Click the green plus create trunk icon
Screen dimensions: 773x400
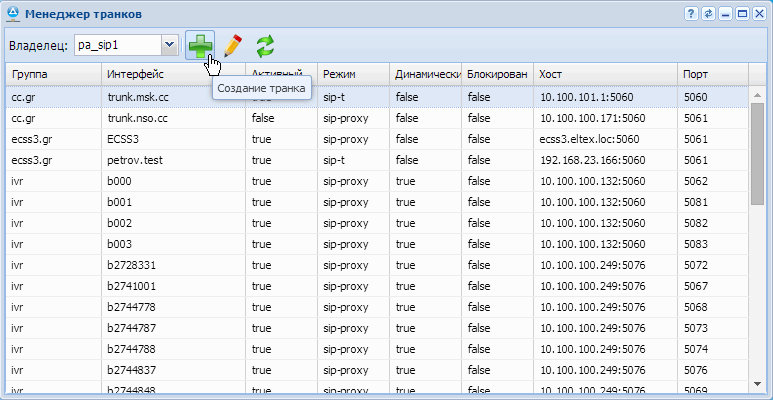[x=200, y=46]
